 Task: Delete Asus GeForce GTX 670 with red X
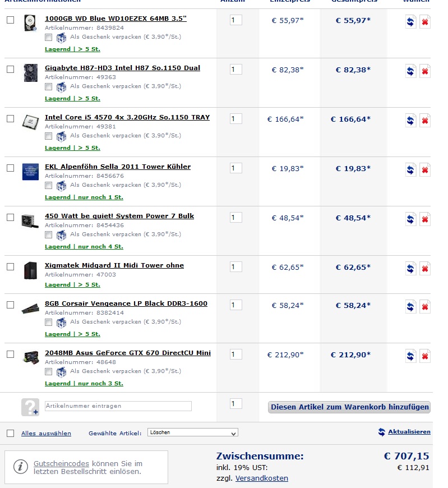tap(425, 356)
